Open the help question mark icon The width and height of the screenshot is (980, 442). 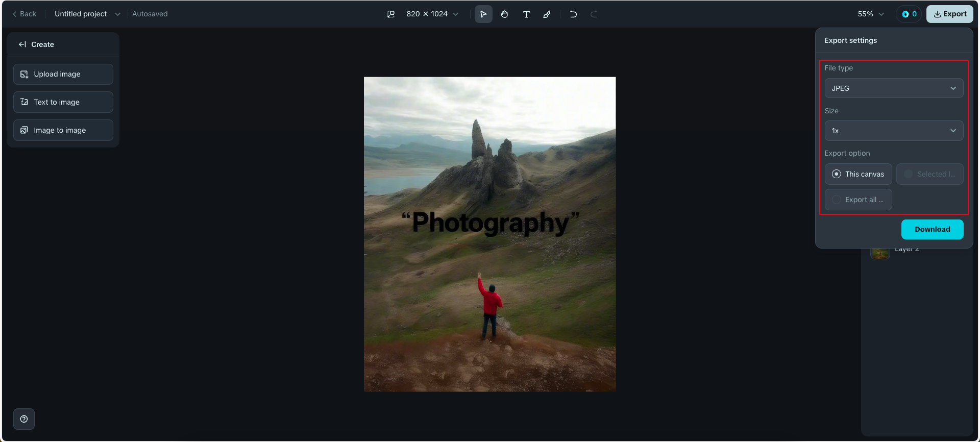pos(24,419)
